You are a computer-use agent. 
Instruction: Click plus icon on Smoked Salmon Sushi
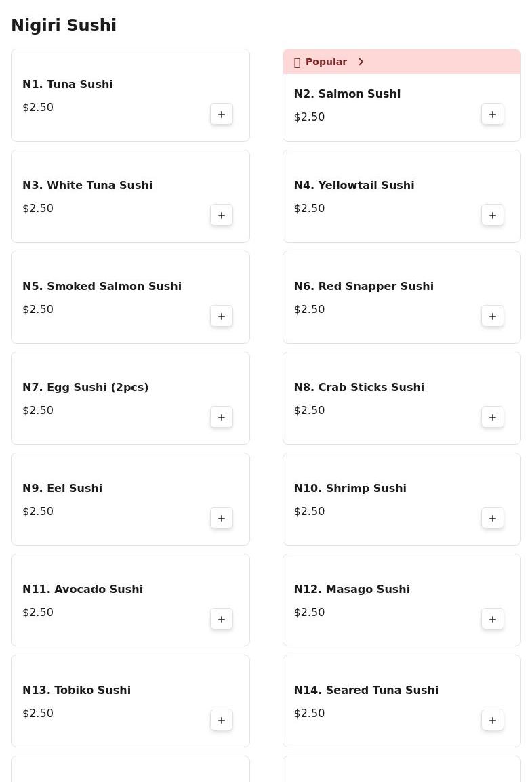222,316
